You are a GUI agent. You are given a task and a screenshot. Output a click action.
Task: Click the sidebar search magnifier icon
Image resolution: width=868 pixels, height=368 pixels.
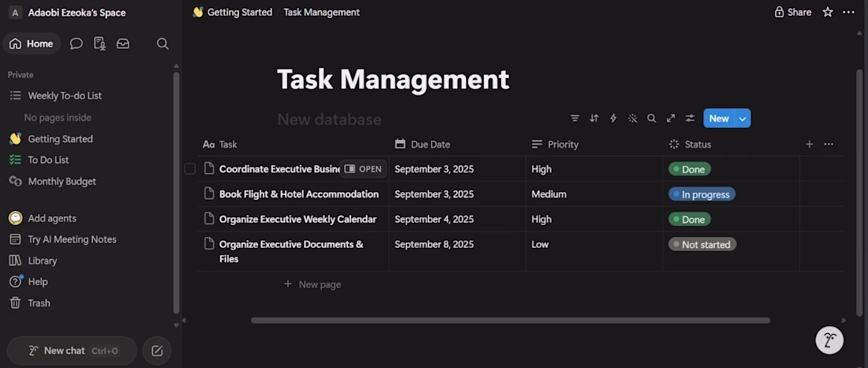click(x=163, y=43)
